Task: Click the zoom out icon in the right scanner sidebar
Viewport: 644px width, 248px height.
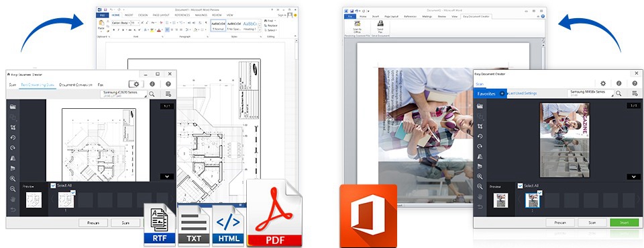Action: (x=480, y=186)
